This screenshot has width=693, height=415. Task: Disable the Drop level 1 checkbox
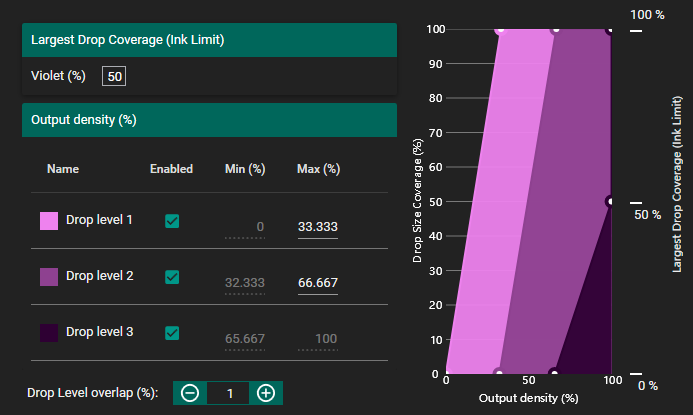pyautogui.click(x=172, y=220)
